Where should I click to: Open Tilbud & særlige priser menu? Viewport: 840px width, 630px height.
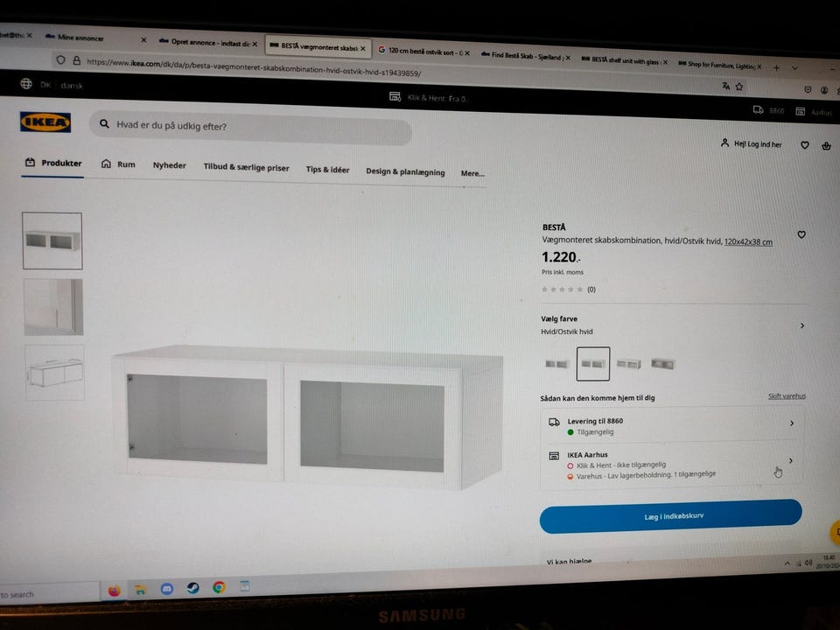246,167
